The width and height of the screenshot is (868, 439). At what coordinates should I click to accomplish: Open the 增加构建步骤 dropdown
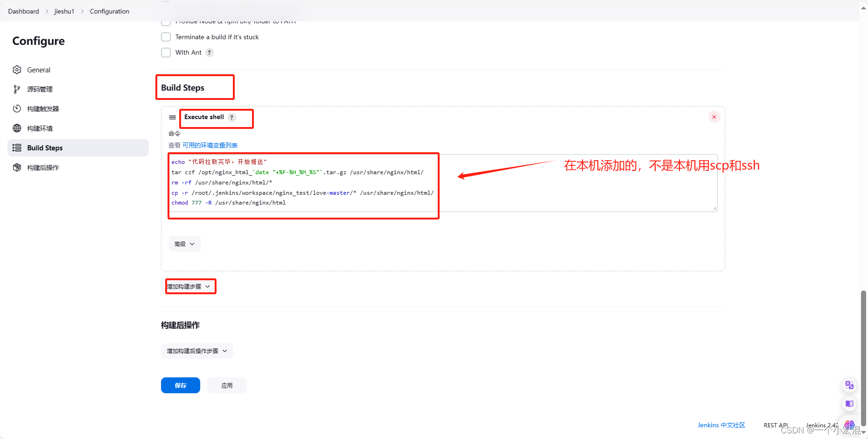[x=190, y=286]
